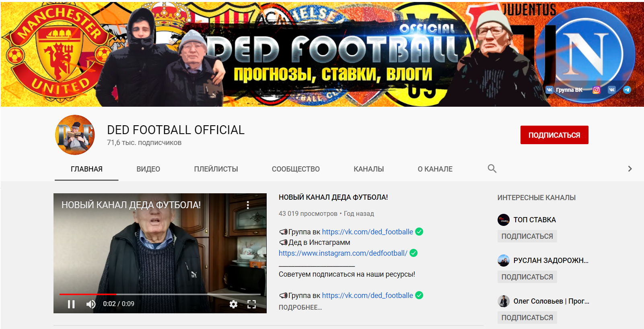Open ТОП СТАВКА channel avatar

tap(504, 220)
